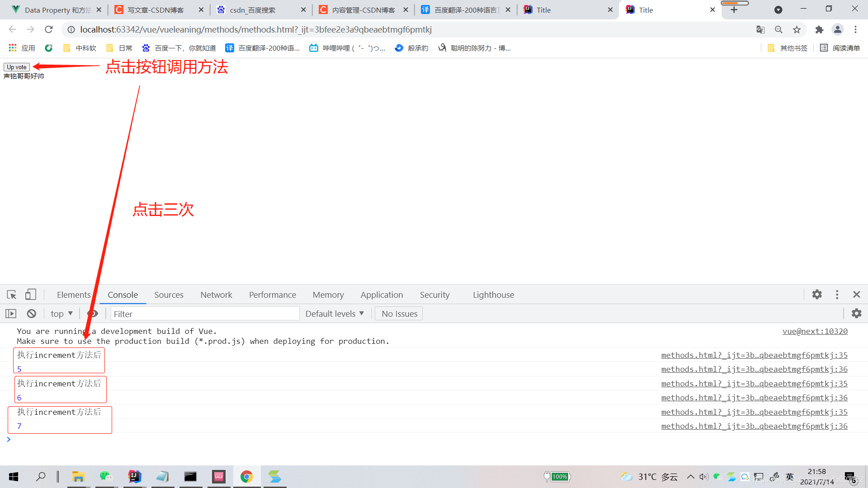Screen dimensions: 868x488
Task: Open console settings gear icon
Action: tap(856, 314)
